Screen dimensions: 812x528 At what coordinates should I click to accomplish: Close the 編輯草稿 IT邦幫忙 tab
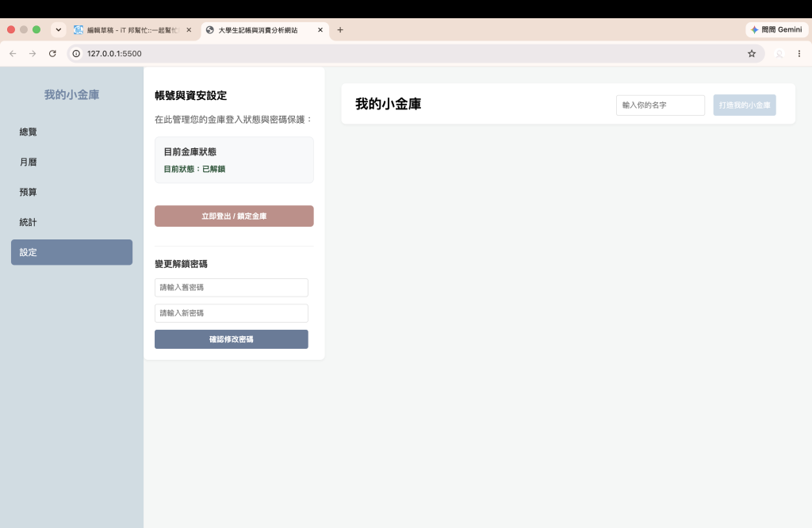[189, 30]
